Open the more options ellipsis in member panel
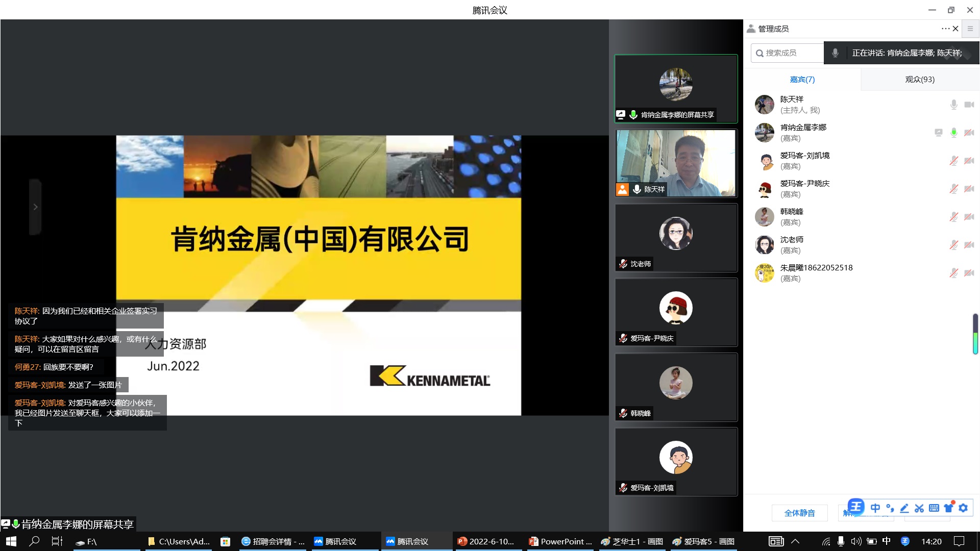 tap(945, 29)
